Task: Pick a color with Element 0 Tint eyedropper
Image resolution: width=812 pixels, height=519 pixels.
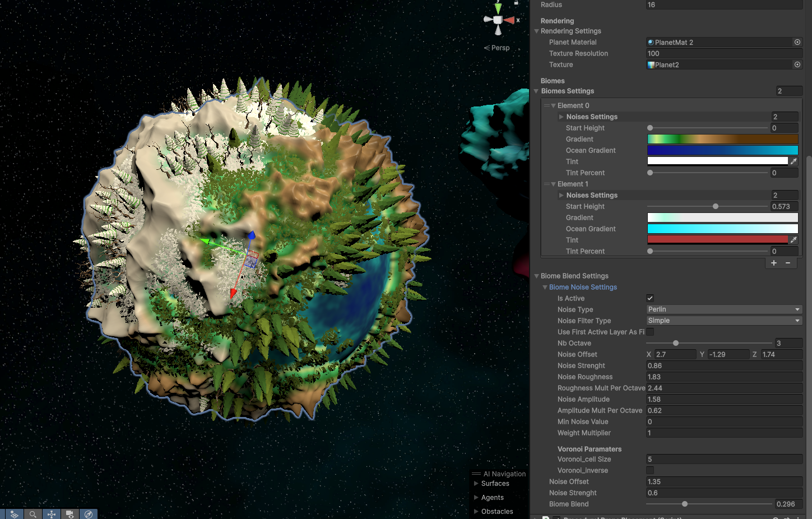Action: pos(794,161)
